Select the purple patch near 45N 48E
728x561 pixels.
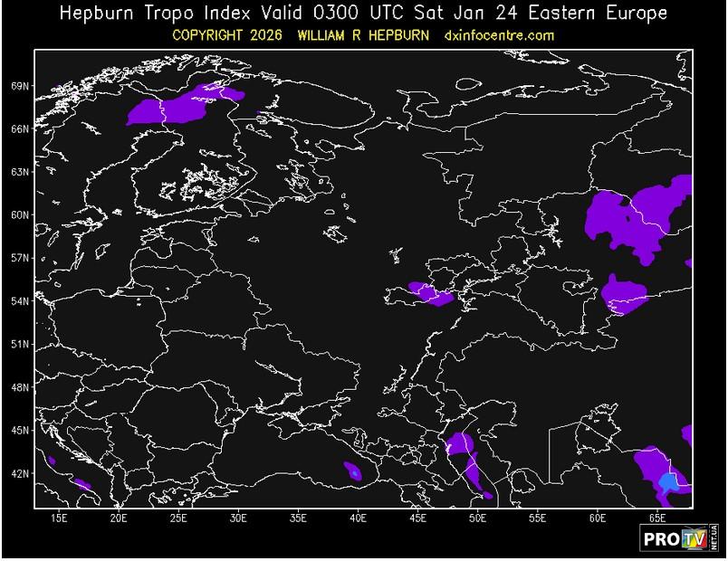point(460,443)
